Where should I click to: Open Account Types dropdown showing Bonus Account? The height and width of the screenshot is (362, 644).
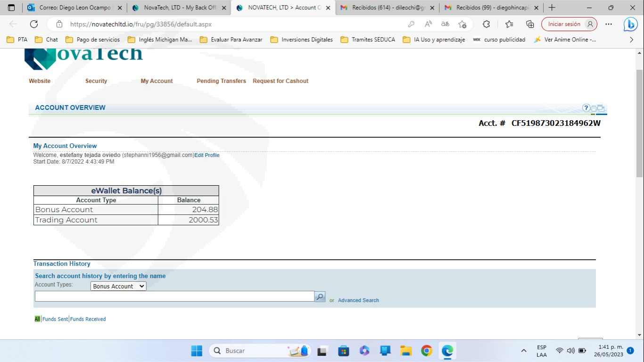pyautogui.click(x=118, y=286)
